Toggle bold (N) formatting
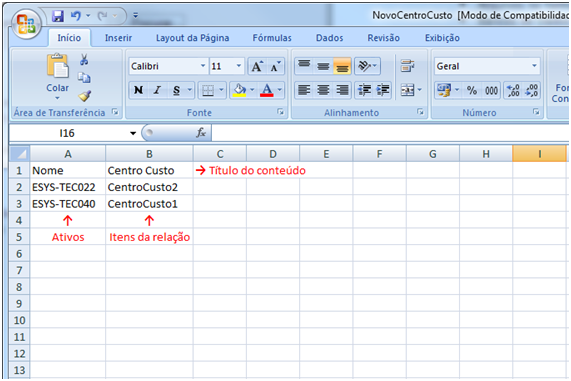The width and height of the screenshot is (571, 381). [x=138, y=90]
